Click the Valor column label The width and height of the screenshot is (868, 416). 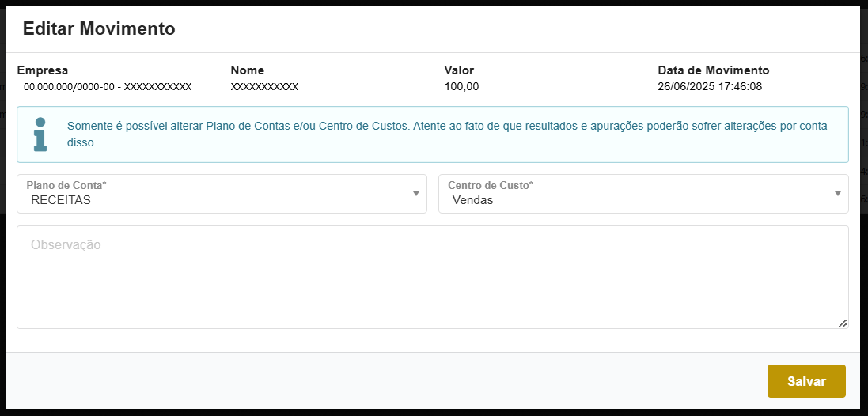point(459,70)
